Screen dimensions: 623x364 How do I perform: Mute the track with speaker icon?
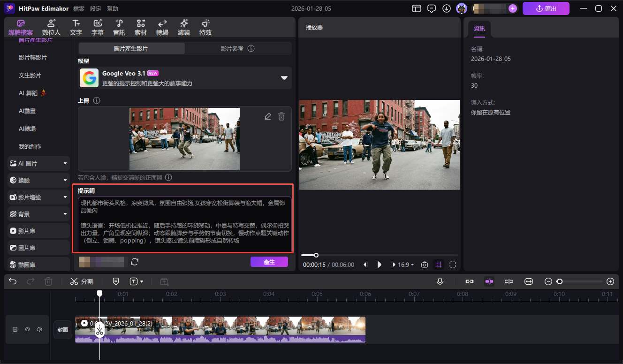pos(39,330)
